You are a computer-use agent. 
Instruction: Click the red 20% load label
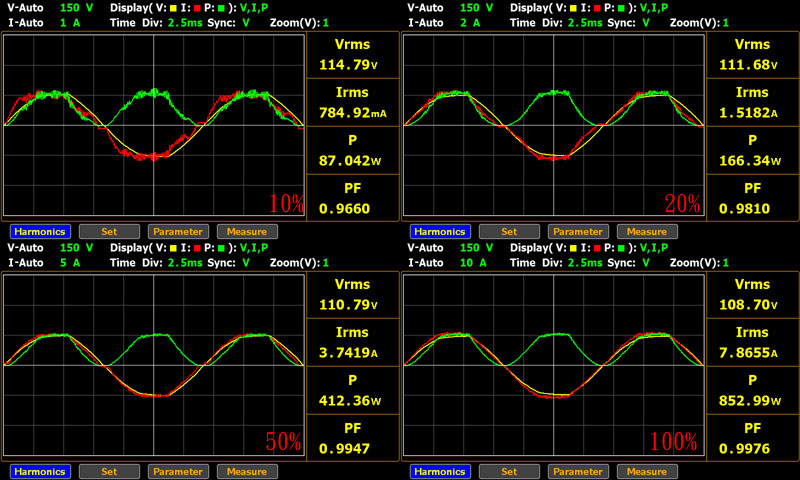(683, 204)
